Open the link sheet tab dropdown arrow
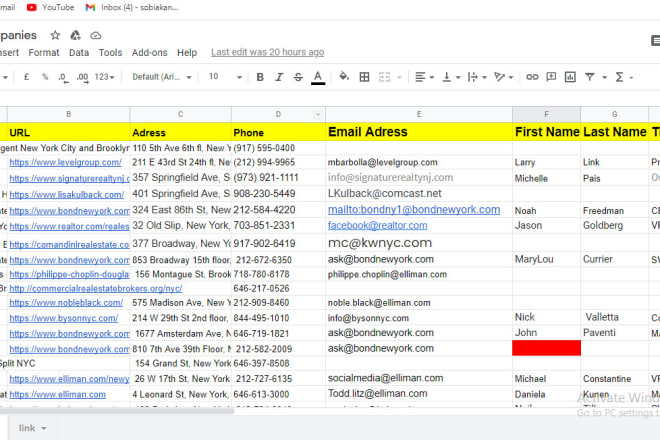Screen dimensions: 660x440 click(44, 429)
